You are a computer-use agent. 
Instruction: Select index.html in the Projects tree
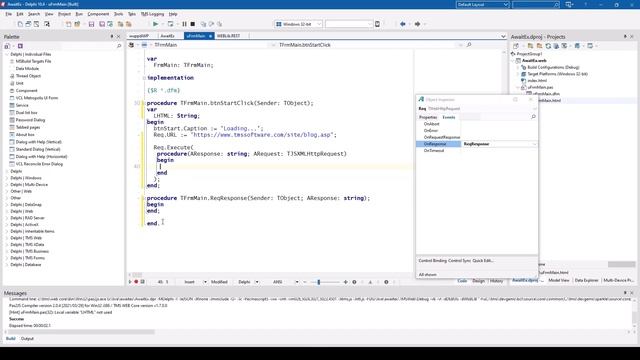click(x=537, y=80)
